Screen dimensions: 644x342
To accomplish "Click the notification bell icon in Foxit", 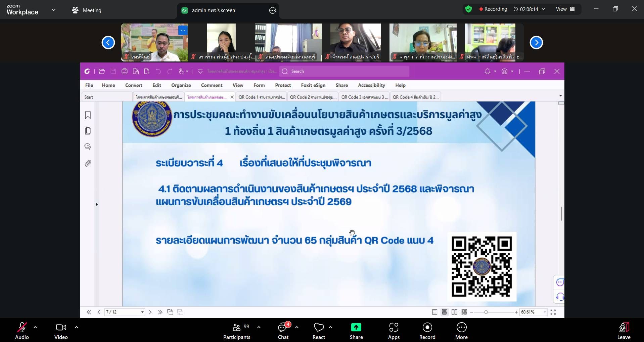I will tap(488, 71).
